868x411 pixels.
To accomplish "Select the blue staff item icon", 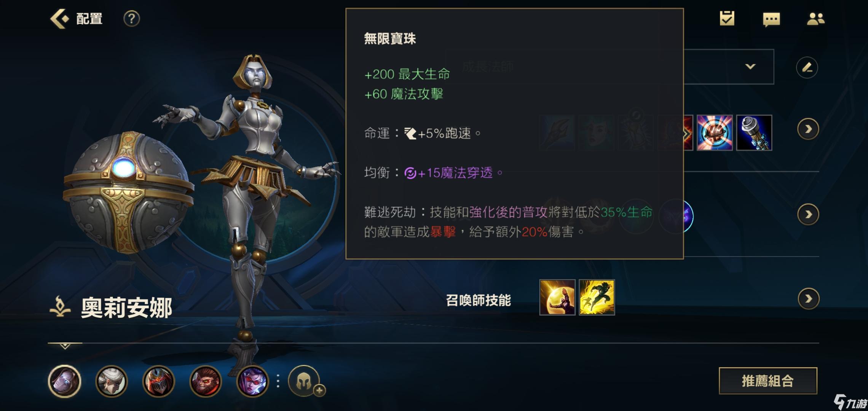I will 754,133.
